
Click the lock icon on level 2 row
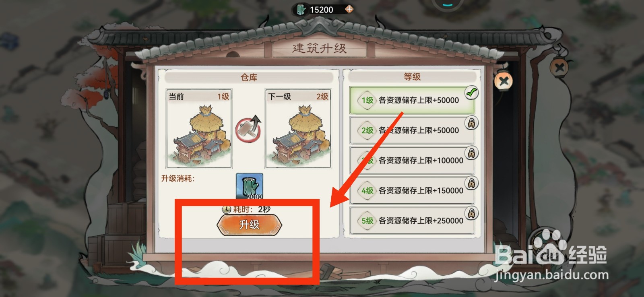pos(471,123)
